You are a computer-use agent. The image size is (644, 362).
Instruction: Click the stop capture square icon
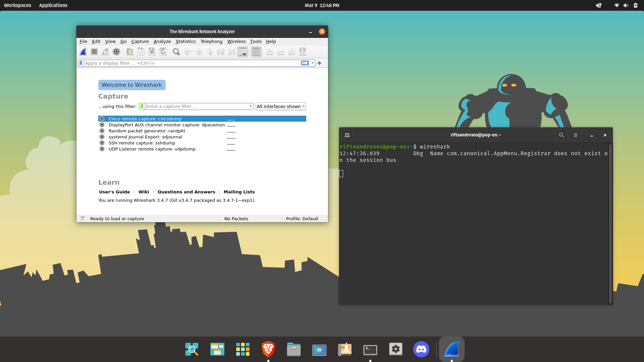coord(94,52)
